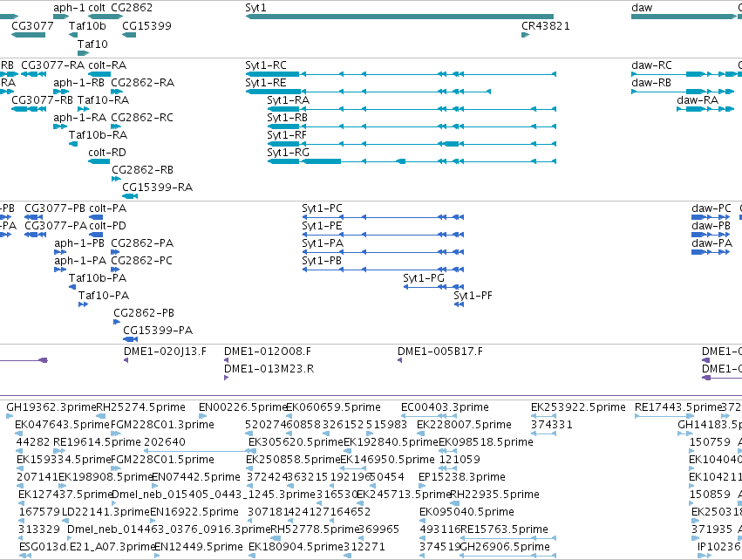Select the Taf10b-PA protein glyph
The height and width of the screenshot is (560, 742).
(x=72, y=287)
